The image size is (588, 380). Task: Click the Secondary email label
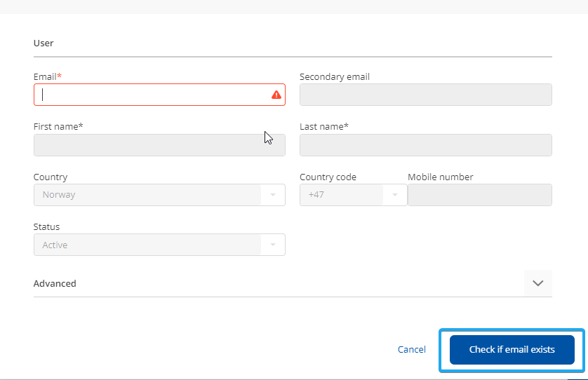pos(334,76)
